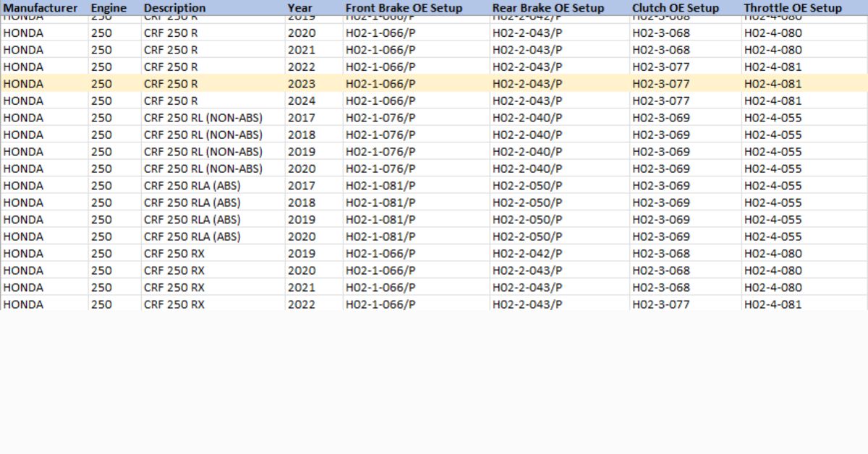Select the Description column header
Image resolution: width=868 pixels, height=454 pixels.
tap(174, 8)
